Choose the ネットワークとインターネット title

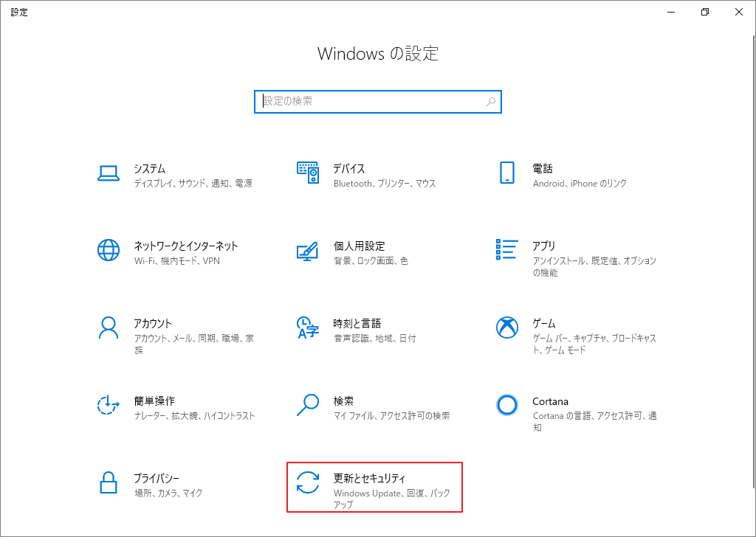[185, 246]
